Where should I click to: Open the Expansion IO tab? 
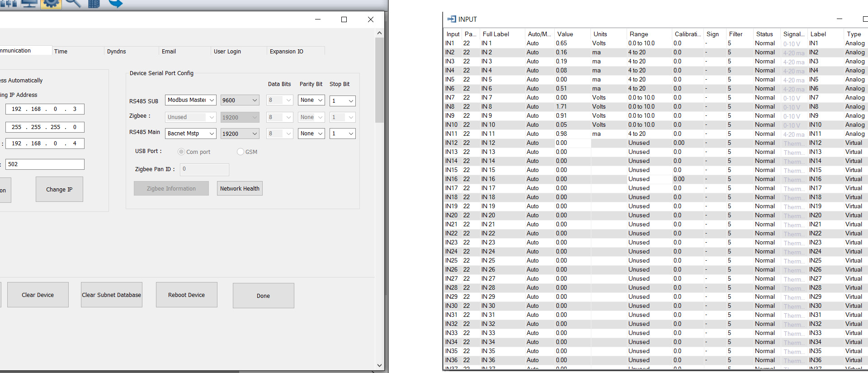pos(286,51)
